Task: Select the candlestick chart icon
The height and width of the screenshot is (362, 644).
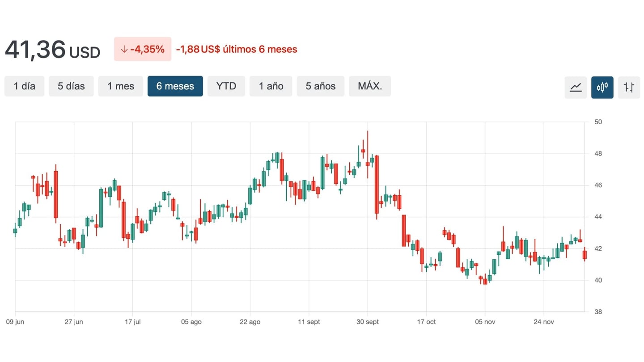Action: tap(602, 87)
